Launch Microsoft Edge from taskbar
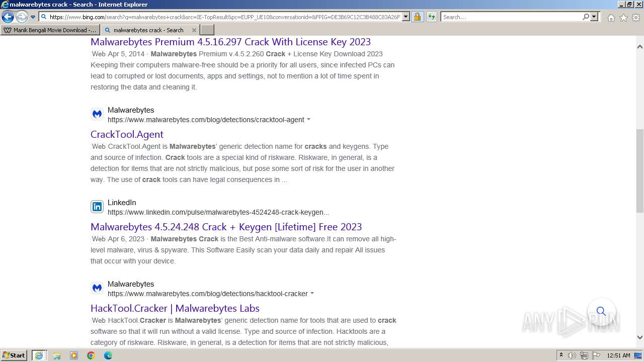The image size is (644, 362). point(108,355)
